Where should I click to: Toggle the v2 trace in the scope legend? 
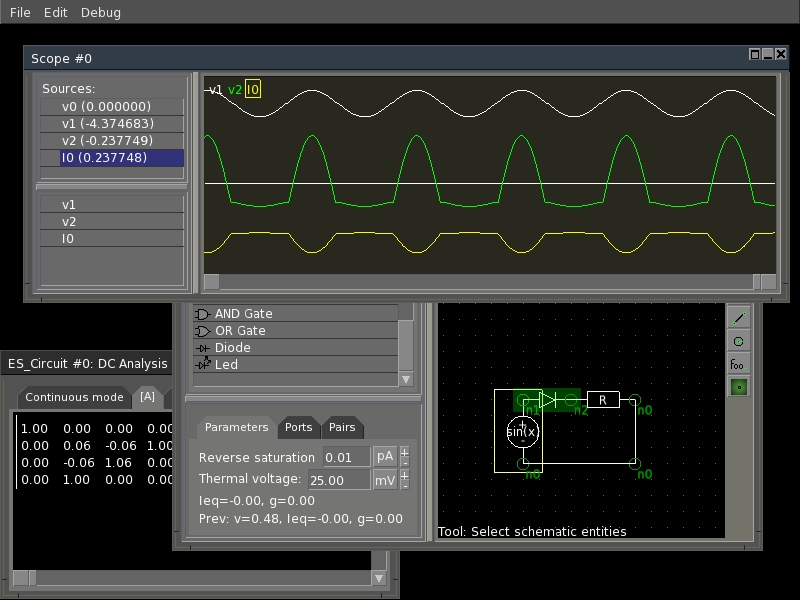point(235,90)
